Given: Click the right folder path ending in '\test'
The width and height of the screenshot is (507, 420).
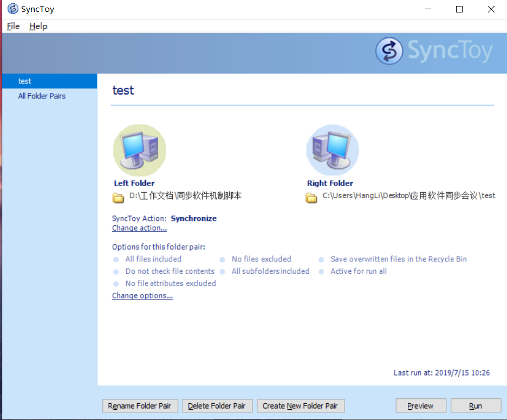Looking at the screenshot, I should point(409,196).
